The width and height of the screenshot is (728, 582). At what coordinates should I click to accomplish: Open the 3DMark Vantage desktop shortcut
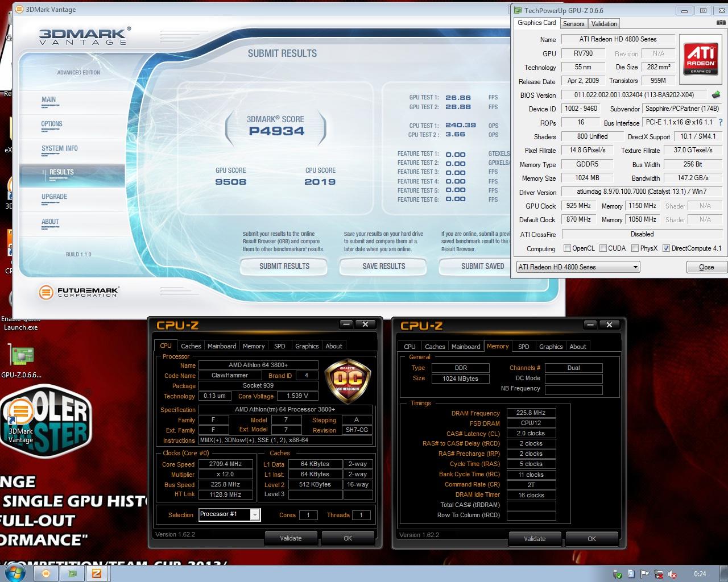pos(20,422)
